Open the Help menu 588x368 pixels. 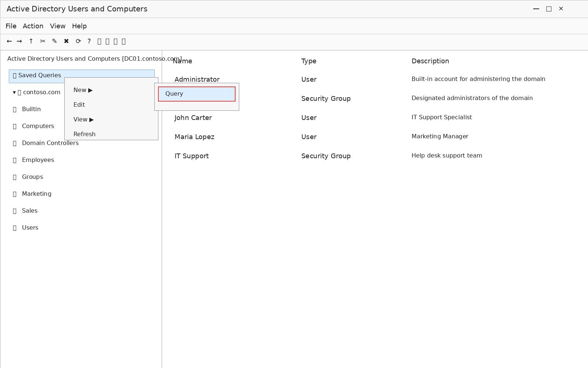click(79, 26)
